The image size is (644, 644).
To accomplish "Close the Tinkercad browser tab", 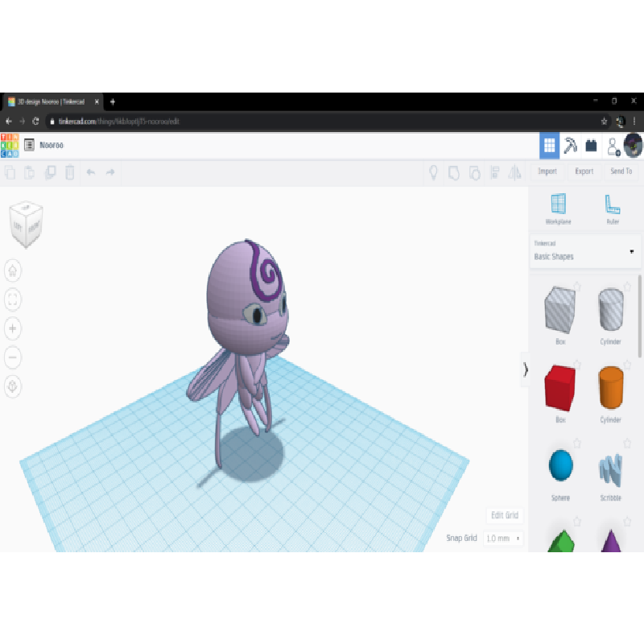I will [97, 102].
